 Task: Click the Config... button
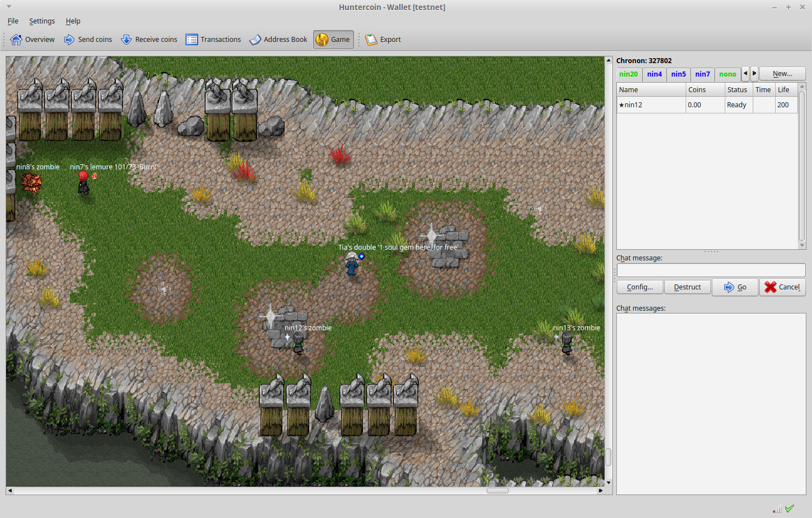pos(640,287)
